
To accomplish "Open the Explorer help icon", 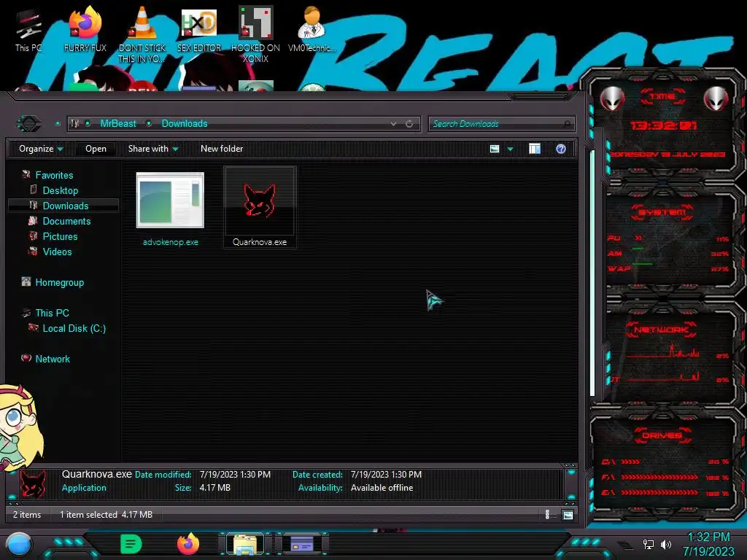I will coord(561,149).
